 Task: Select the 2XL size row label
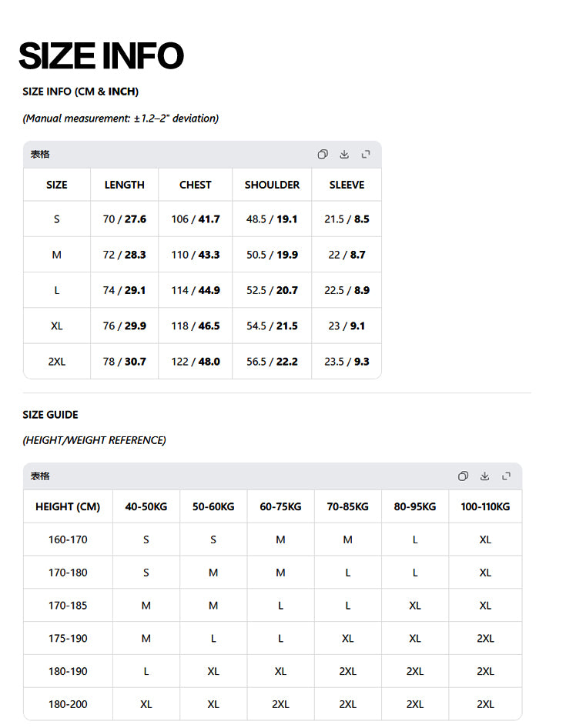57,362
